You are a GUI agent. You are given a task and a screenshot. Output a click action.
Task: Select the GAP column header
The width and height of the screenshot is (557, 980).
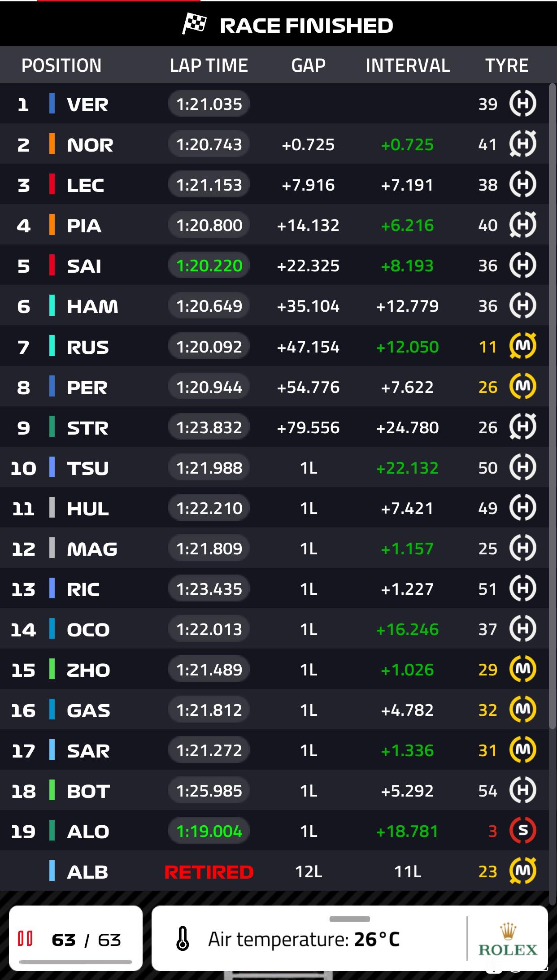pos(308,65)
